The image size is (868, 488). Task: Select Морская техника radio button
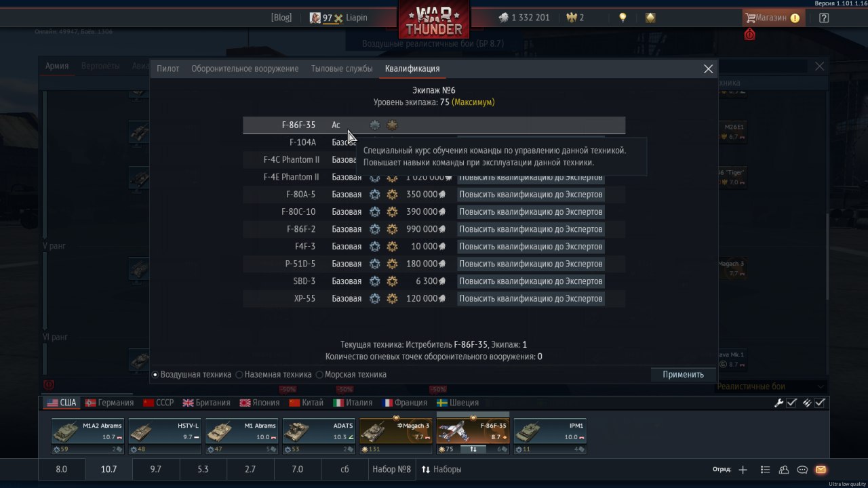click(351, 374)
